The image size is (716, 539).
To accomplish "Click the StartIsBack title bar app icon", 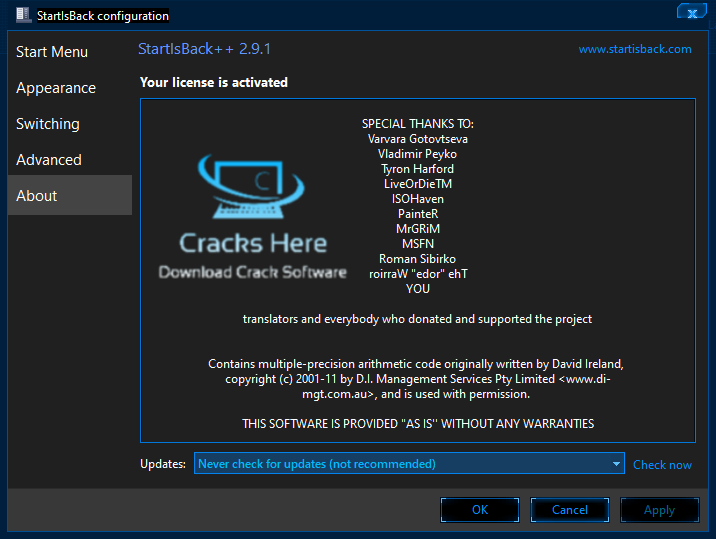I will click(x=23, y=15).
